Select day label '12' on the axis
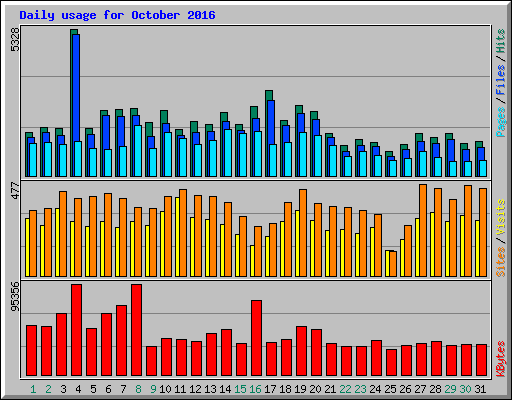Image resolution: width=512 pixels, height=400 pixels. click(195, 389)
